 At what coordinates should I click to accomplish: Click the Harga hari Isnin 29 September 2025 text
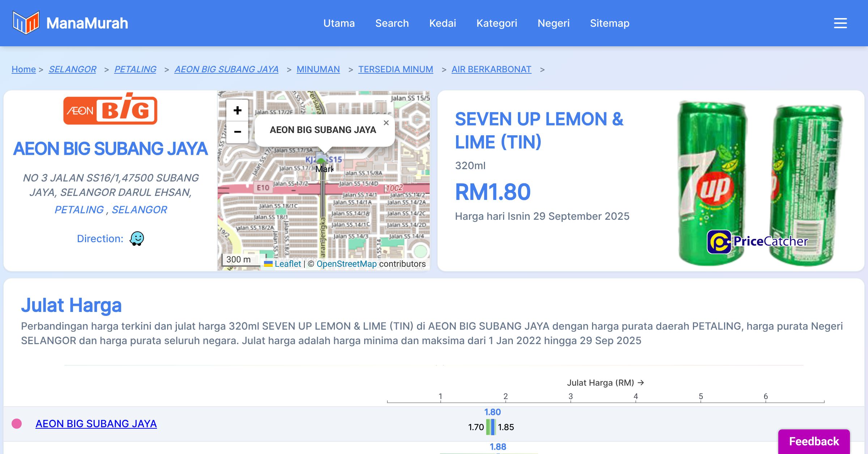tap(542, 216)
